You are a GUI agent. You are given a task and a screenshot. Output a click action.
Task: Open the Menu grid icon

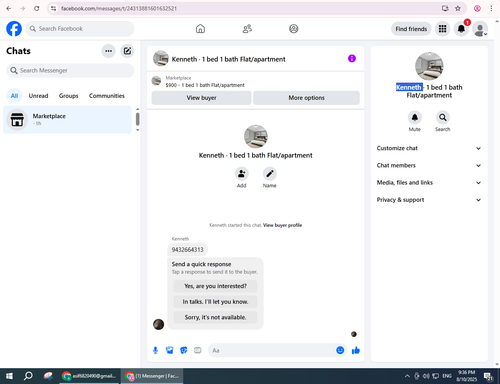442,29
